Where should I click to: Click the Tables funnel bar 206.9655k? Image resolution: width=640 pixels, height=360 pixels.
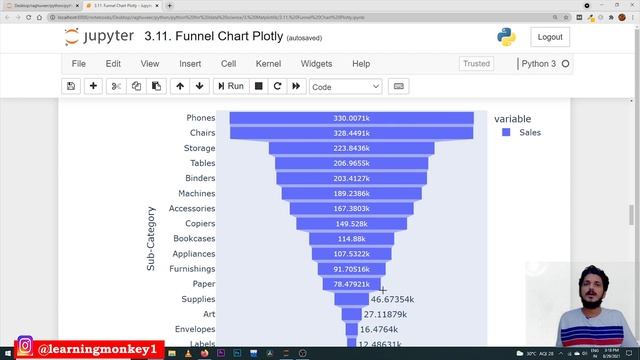pos(351,163)
